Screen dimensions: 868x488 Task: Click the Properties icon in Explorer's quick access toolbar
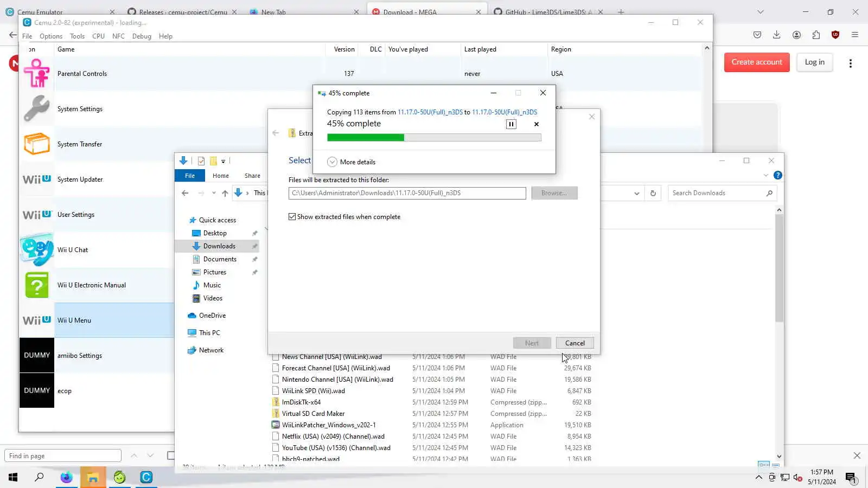point(201,160)
